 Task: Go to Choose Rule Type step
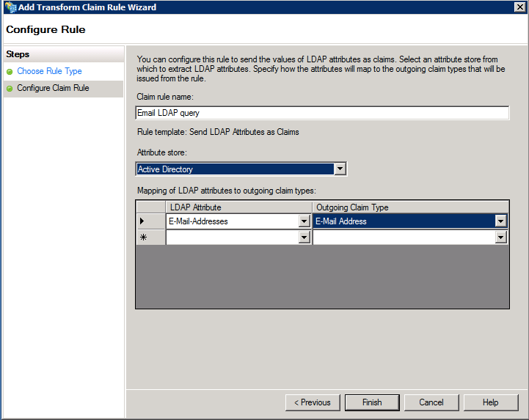49,71
